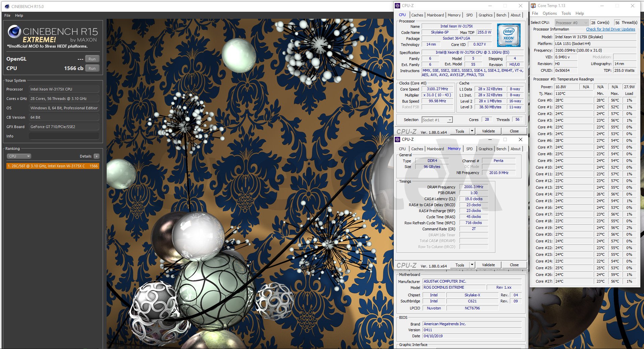Viewport: 644px width, 349px height.
Task: Expand Tools dropdown arrow in lower CPU-Z
Action: [472, 265]
